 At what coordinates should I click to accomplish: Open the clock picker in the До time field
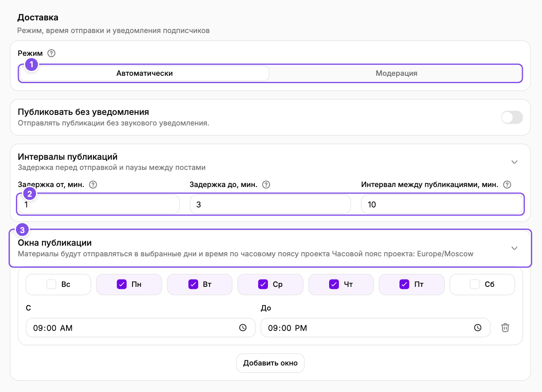478,328
